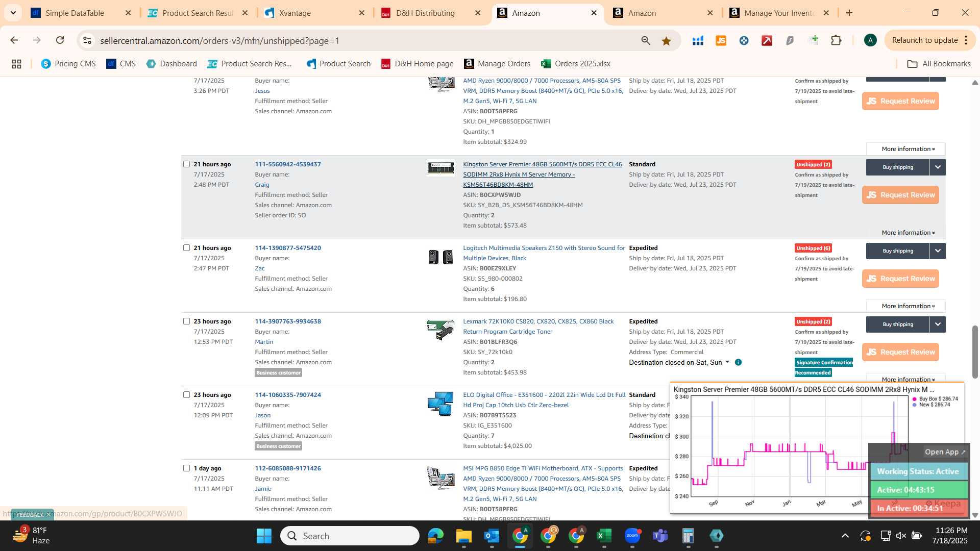Viewport: 980px width, 551px height.
Task: Click the JS extension icon in toolbar
Action: tap(721, 40)
